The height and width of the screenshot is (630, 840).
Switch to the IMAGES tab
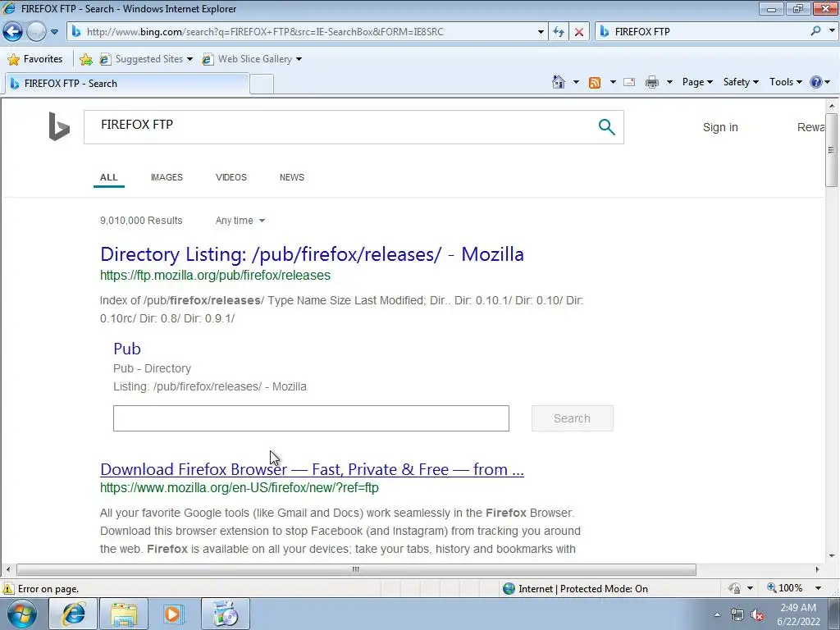pos(167,177)
